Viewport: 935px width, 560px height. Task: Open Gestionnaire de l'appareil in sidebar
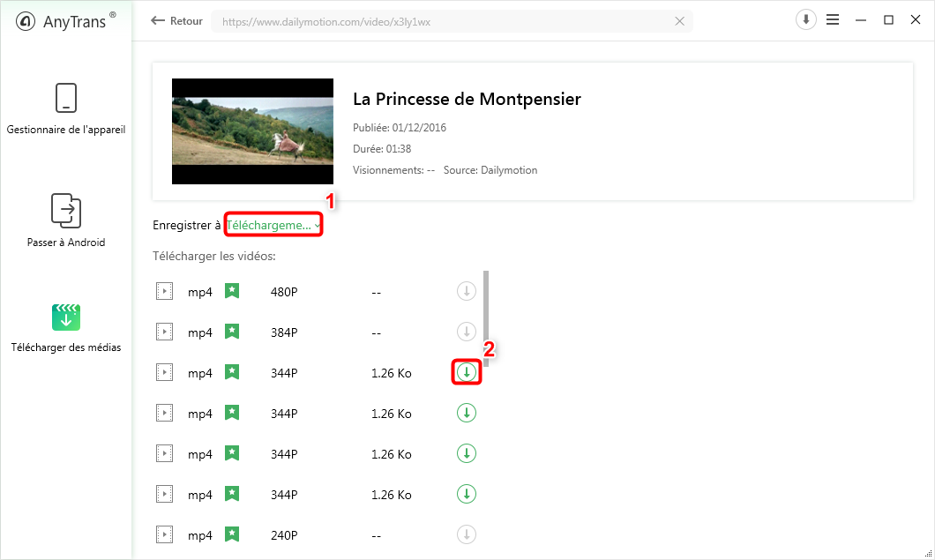66,98
